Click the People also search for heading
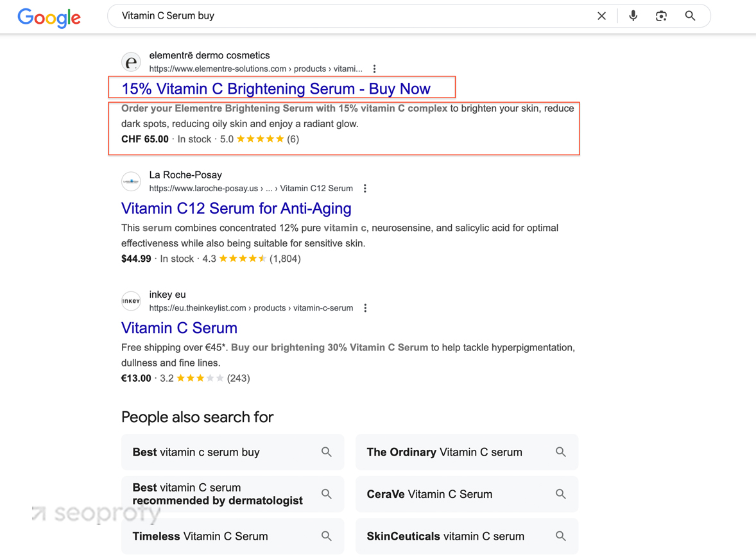 tap(197, 417)
